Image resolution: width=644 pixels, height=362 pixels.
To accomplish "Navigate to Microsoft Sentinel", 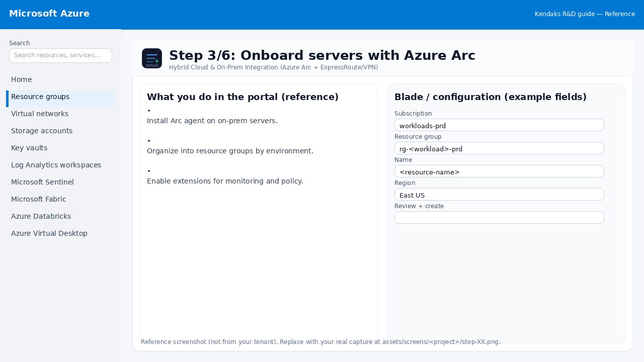I will pos(60,182).
